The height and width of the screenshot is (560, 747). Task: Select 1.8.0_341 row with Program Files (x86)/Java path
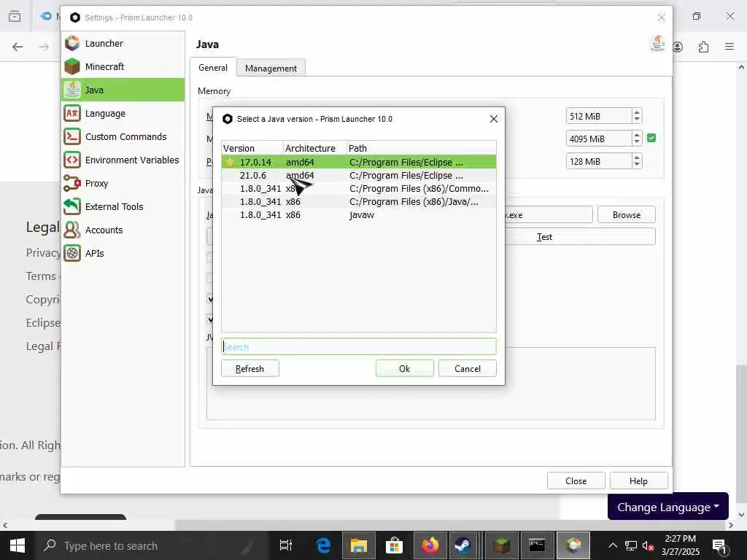click(x=358, y=202)
